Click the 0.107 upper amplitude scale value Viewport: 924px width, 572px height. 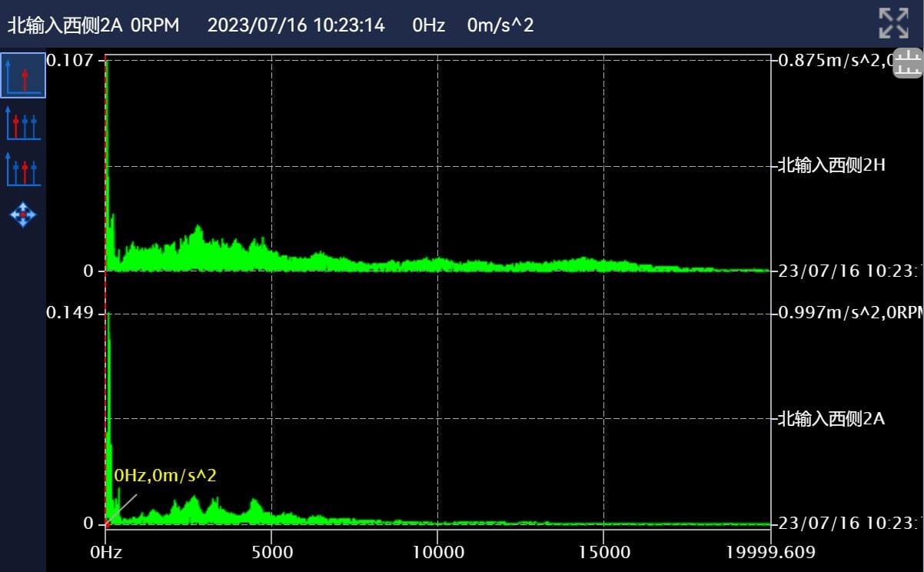69,60
